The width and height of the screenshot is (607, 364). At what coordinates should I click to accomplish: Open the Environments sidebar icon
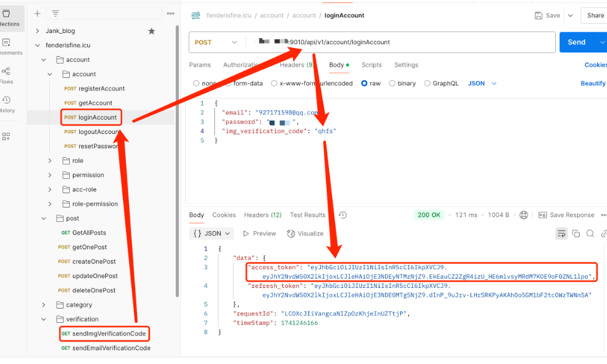click(x=6, y=43)
